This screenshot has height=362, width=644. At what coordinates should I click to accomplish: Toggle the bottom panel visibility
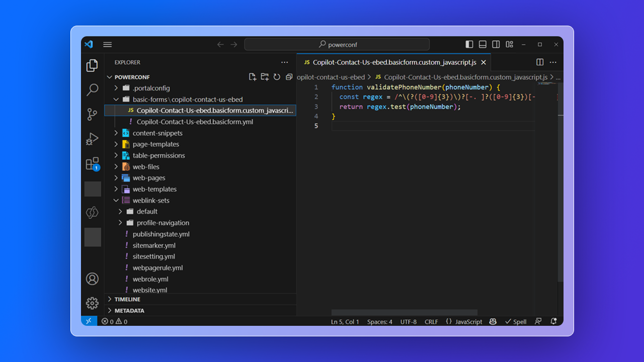(x=482, y=44)
